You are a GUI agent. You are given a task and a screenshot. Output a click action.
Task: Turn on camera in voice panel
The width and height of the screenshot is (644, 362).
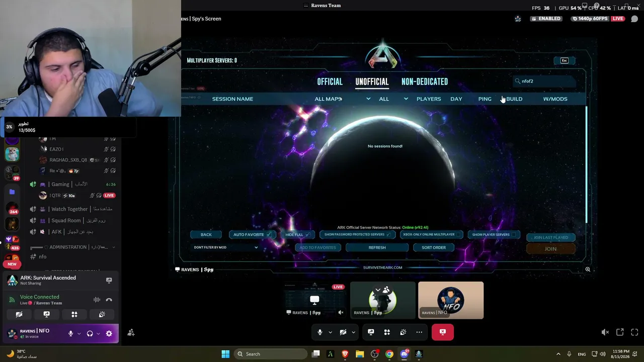point(19,314)
